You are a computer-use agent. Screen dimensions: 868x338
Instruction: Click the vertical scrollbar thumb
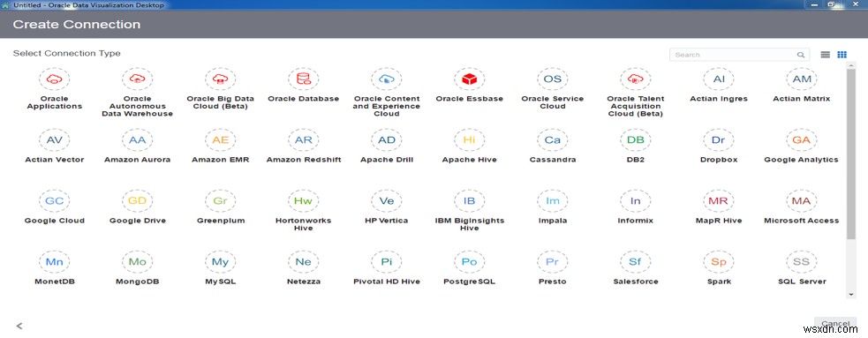[x=851, y=155]
